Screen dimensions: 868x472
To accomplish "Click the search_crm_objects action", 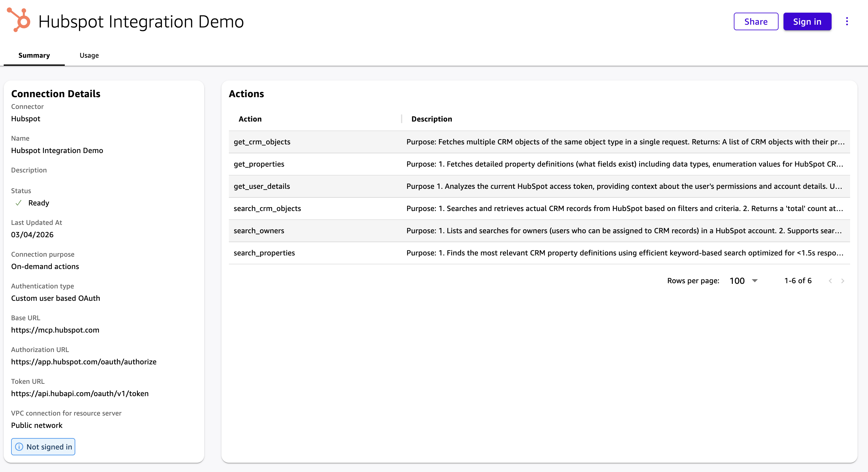I will (267, 209).
